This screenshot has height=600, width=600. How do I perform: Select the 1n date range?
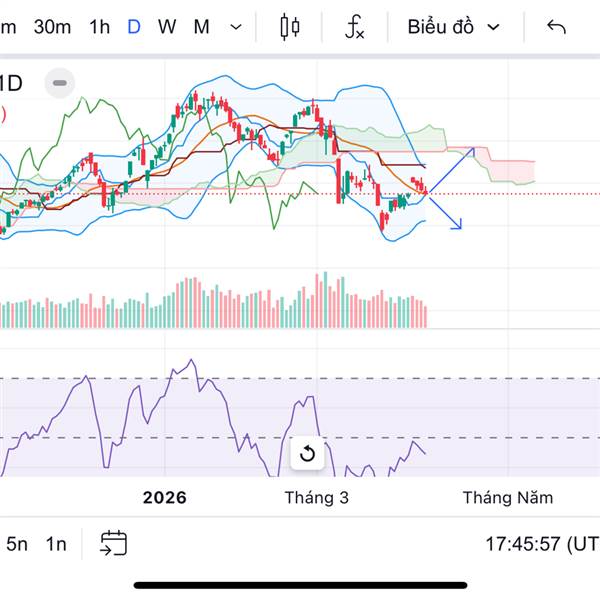click(x=56, y=544)
